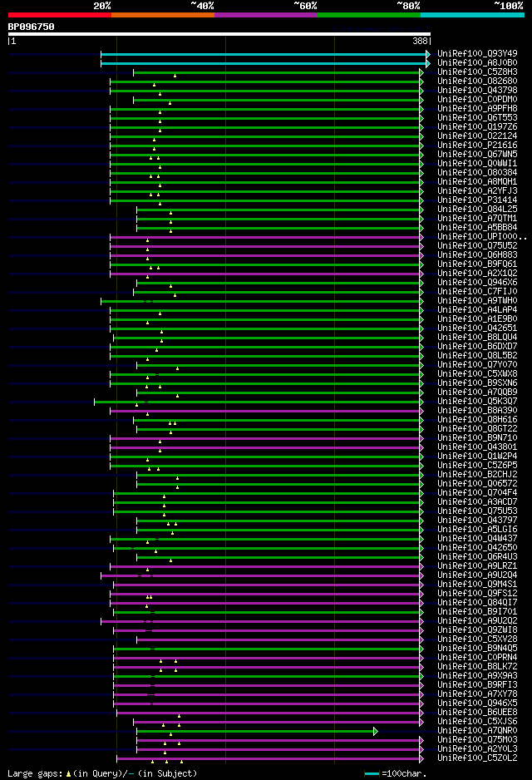Open hit UniRef100_Q946X6
This screenshot has height=780, width=532.
477,282
